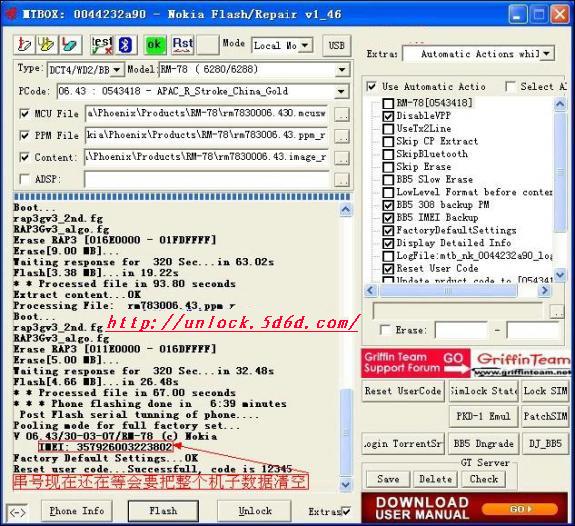Uncheck Display Detailed Info
This screenshot has width=575, height=526.
(388, 243)
